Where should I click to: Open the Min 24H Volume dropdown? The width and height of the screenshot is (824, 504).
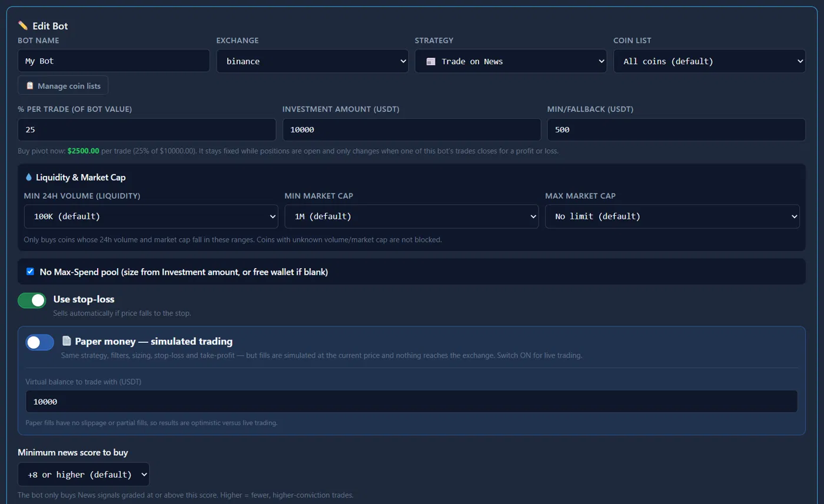(x=151, y=216)
